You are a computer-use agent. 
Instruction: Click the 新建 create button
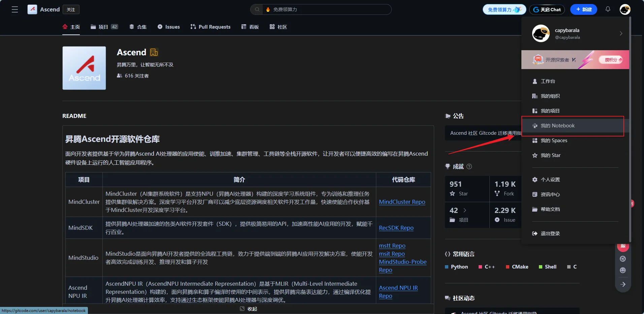pyautogui.click(x=583, y=9)
